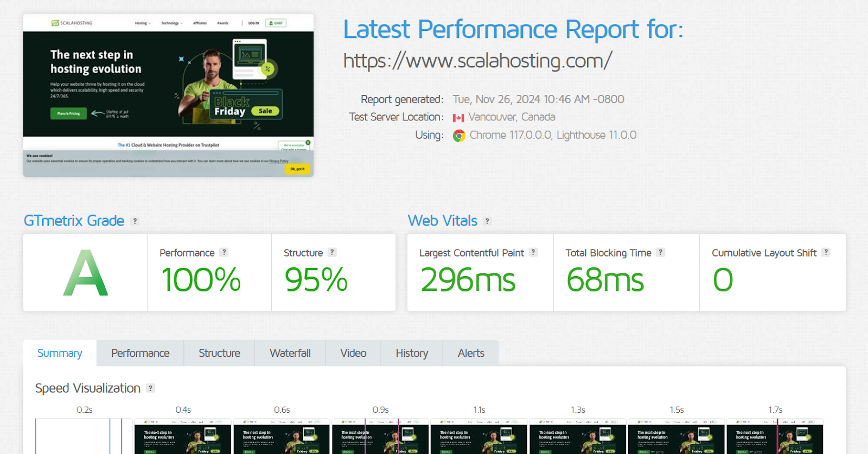Click the Largest Contentful Paint help icon
The width and height of the screenshot is (868, 454).
[533, 252]
